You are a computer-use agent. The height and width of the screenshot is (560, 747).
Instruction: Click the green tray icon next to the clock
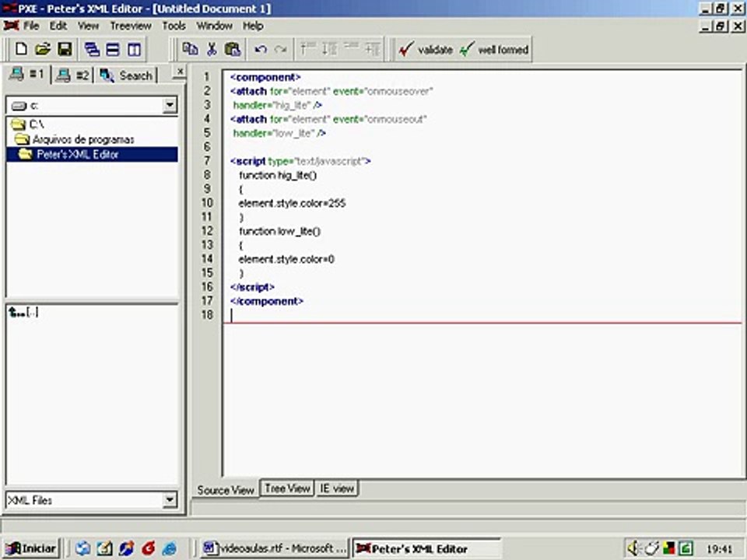[686, 548]
